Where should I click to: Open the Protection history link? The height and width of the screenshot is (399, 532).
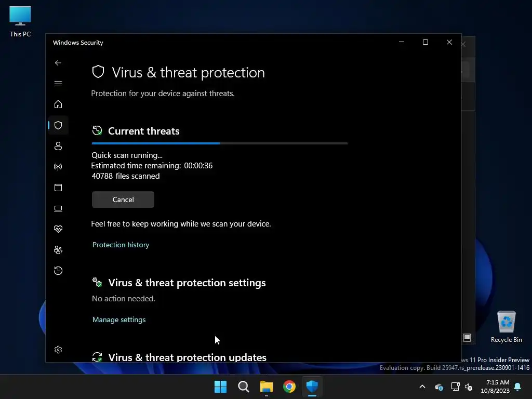pyautogui.click(x=121, y=245)
